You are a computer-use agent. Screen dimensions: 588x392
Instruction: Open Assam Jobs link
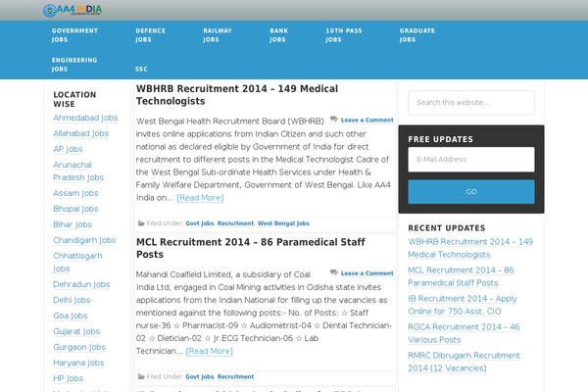(x=75, y=193)
